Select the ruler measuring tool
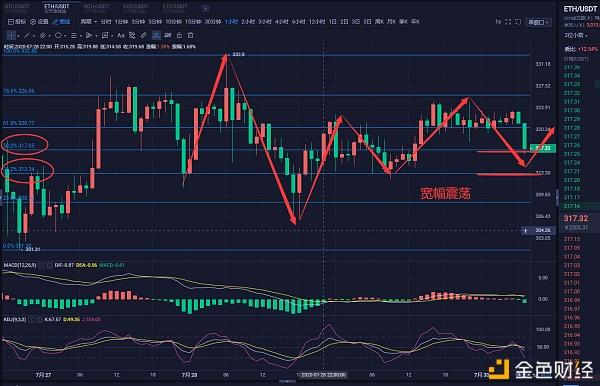Image resolution: width=600 pixels, height=386 pixels. (x=143, y=36)
